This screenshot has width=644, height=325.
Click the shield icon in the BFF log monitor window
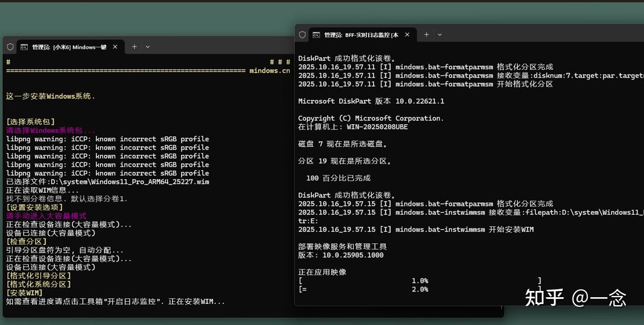pos(302,35)
